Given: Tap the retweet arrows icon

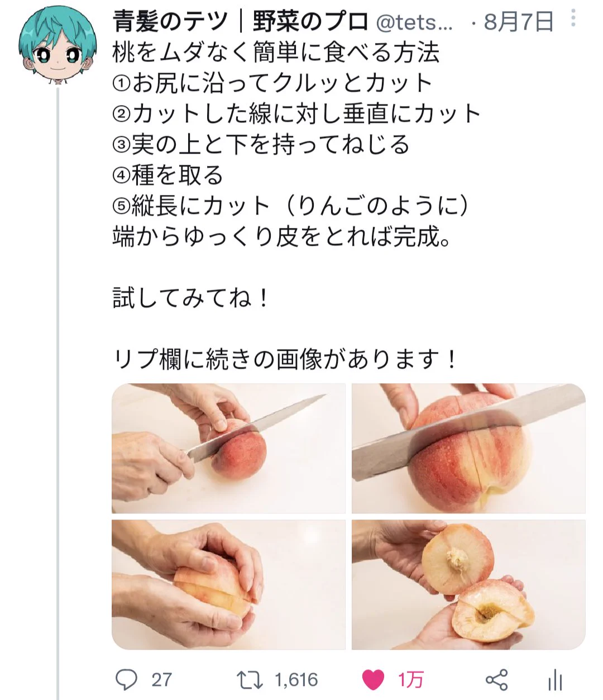Looking at the screenshot, I should pos(249,680).
